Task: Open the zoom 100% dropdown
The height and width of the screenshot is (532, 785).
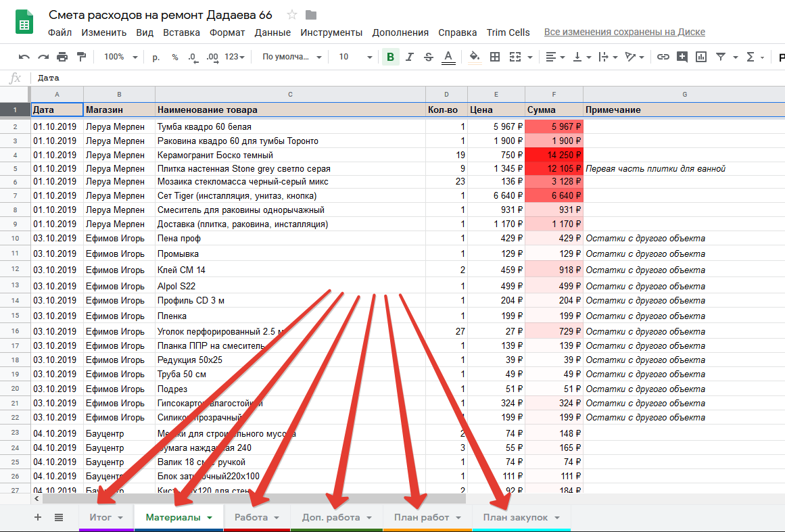Action: coord(120,57)
